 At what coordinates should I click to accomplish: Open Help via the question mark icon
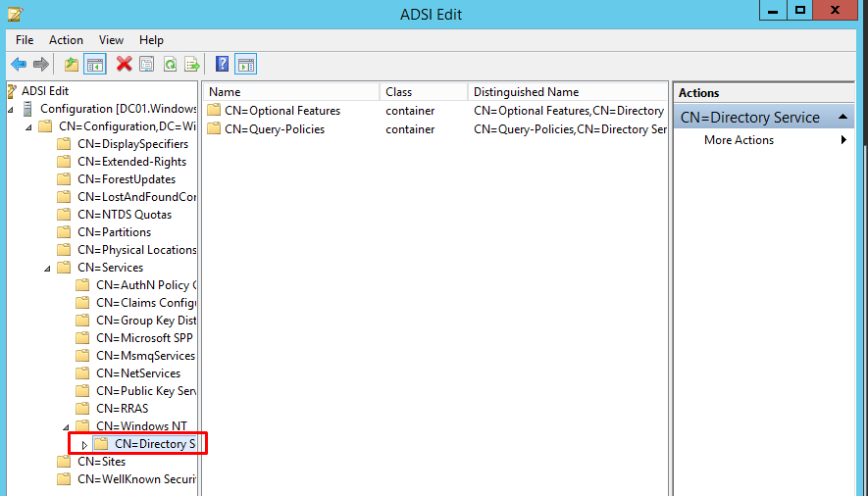click(222, 64)
